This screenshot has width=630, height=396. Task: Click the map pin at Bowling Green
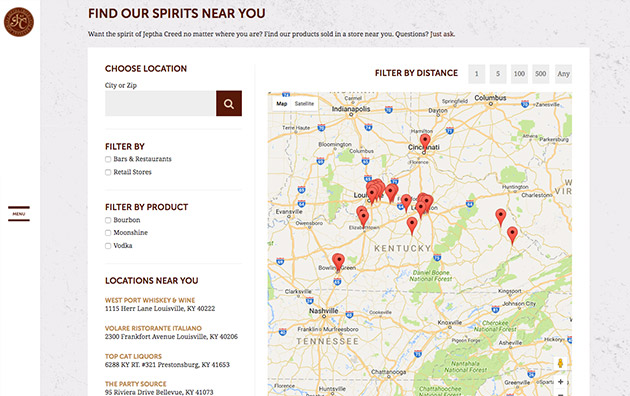(339, 262)
